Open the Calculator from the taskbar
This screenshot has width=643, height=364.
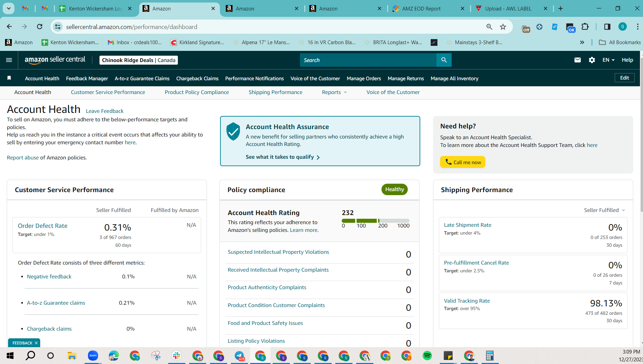pos(490,356)
